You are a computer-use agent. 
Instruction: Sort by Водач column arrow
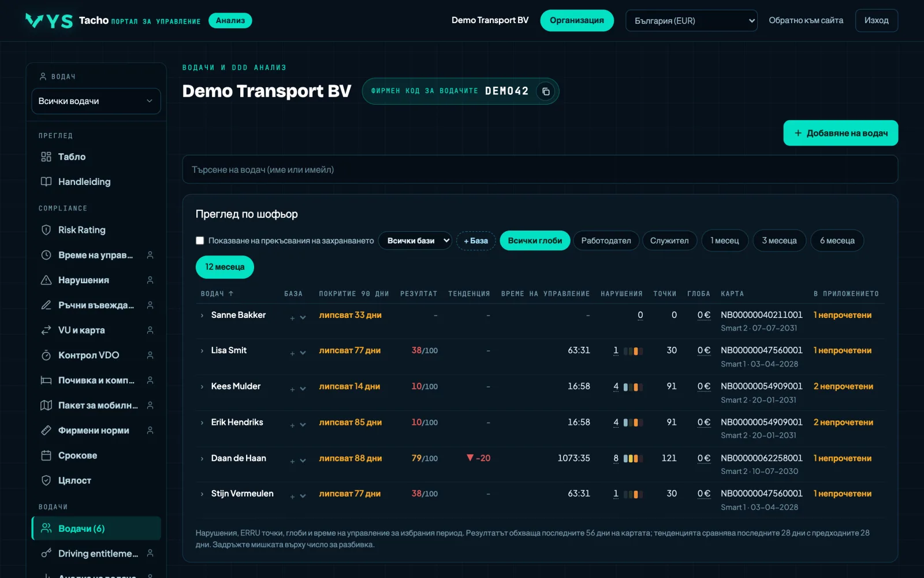click(231, 294)
